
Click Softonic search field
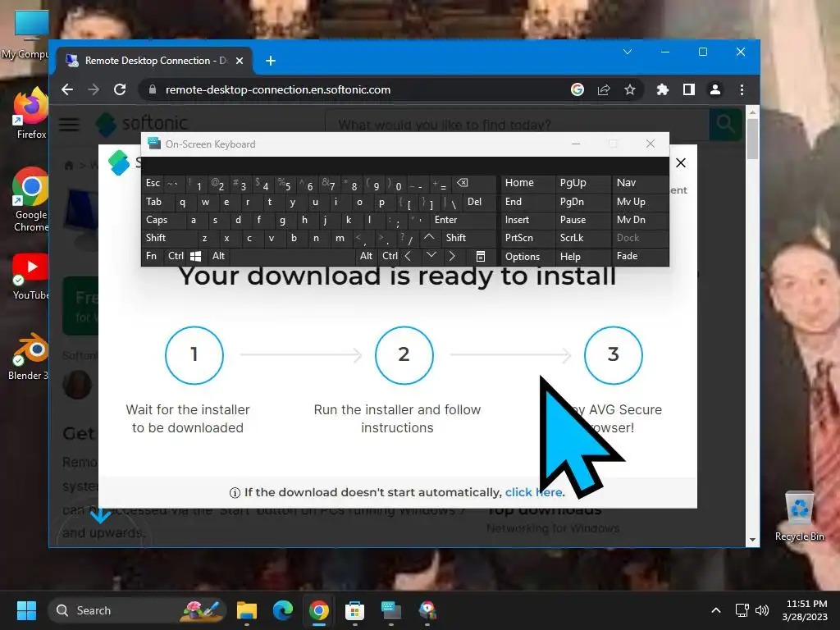pyautogui.click(x=517, y=125)
